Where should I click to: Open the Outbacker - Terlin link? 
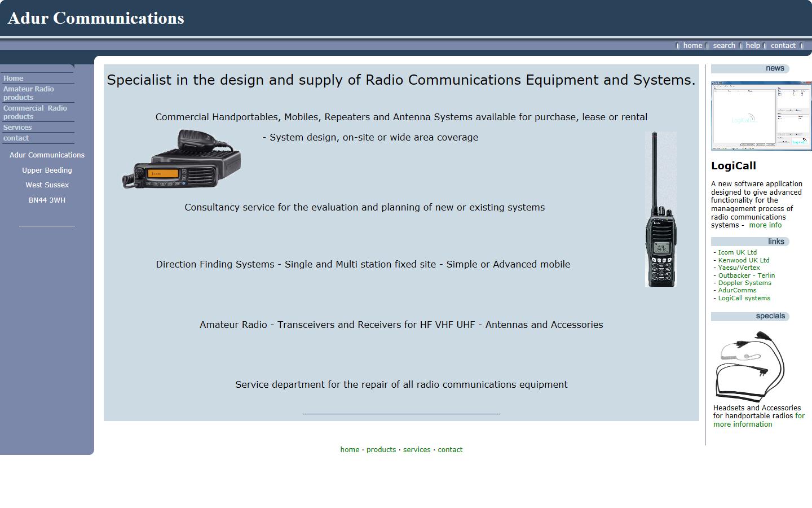(746, 275)
